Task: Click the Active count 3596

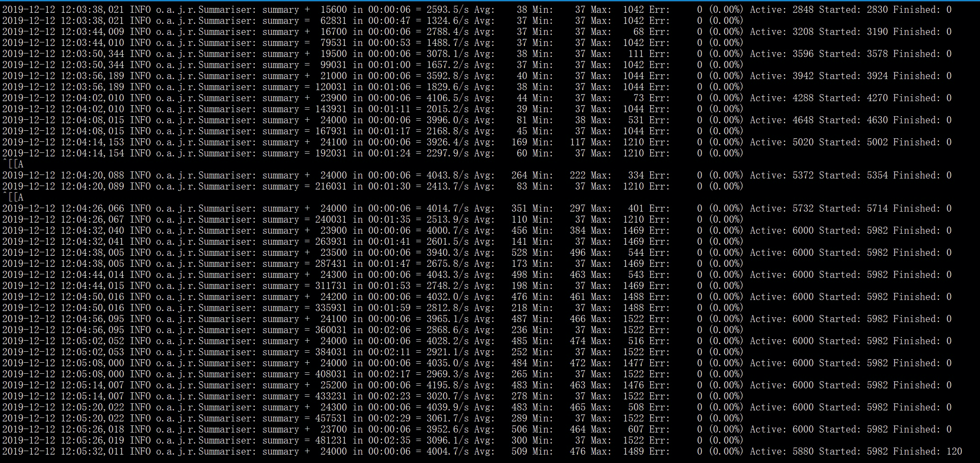Action: [803, 54]
